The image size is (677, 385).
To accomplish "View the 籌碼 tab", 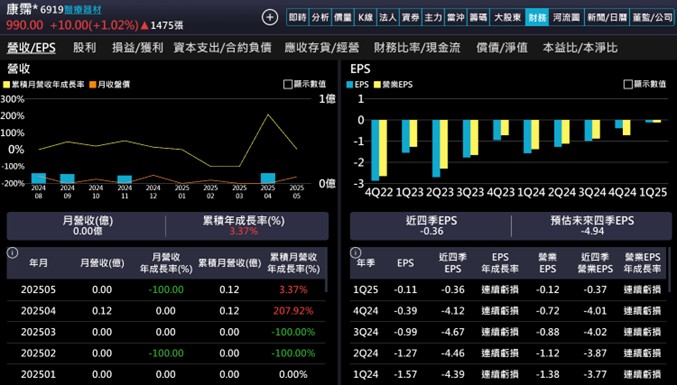I will [x=478, y=18].
